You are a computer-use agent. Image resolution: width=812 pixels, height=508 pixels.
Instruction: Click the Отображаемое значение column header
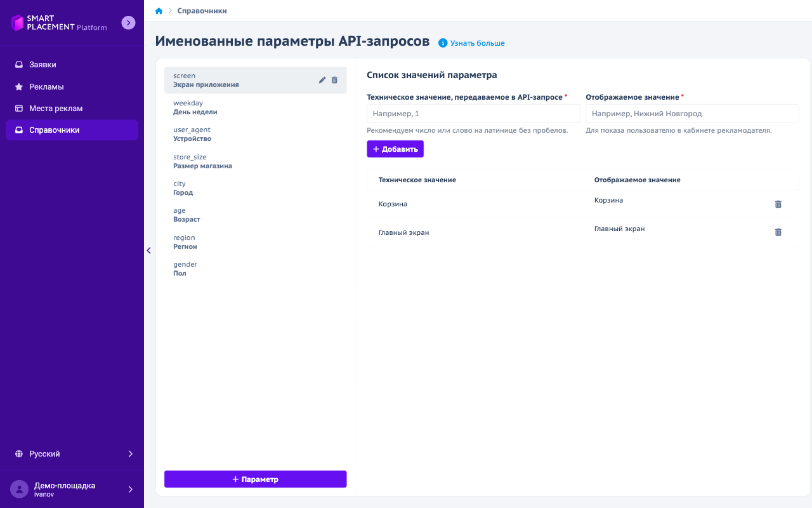(637, 180)
